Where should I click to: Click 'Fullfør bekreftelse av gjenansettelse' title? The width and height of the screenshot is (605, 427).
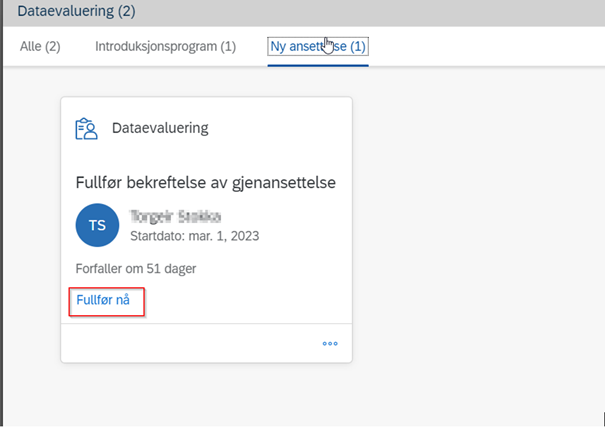pos(206,182)
